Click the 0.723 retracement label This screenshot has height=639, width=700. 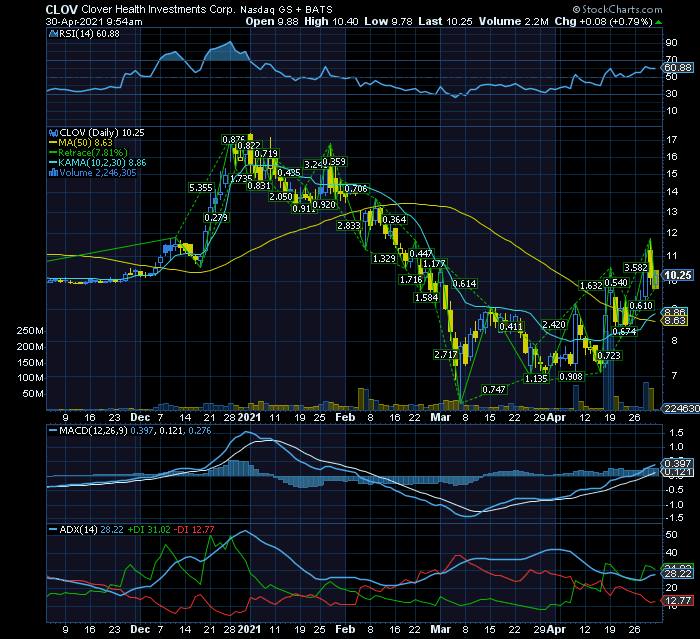pyautogui.click(x=609, y=355)
